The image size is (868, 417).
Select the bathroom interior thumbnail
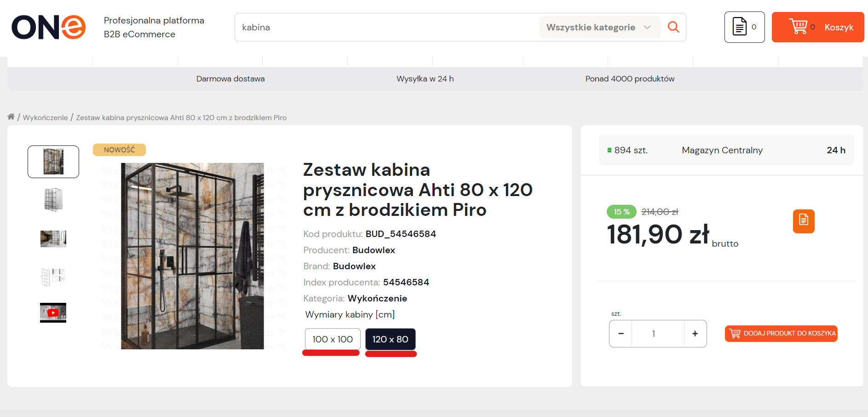pos(53,239)
